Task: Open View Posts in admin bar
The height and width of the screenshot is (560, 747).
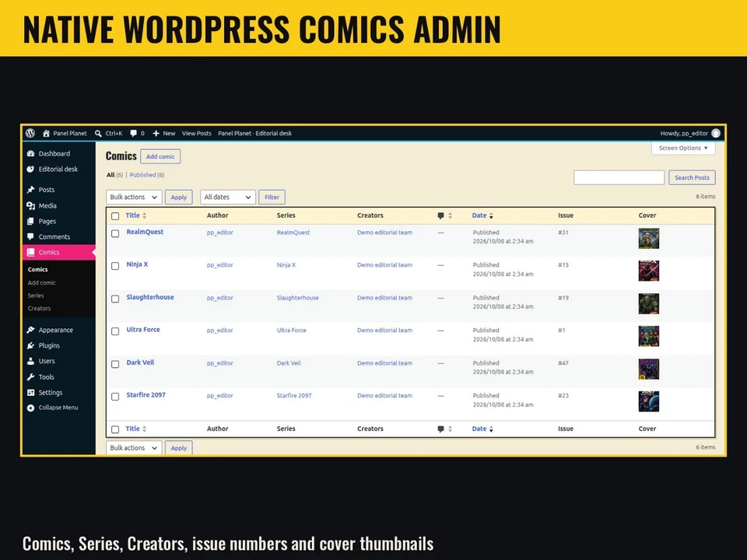Action: [196, 133]
